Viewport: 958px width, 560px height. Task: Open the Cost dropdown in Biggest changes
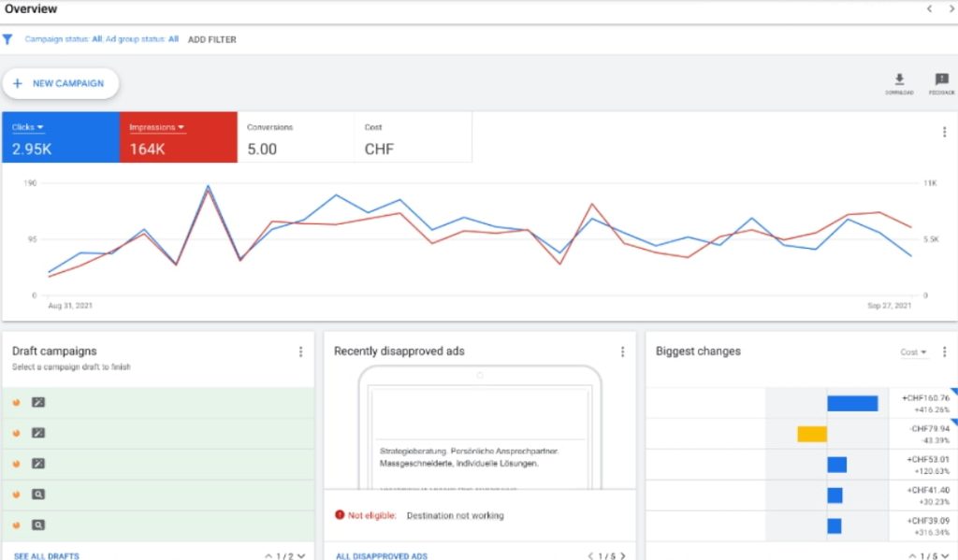[x=914, y=352]
